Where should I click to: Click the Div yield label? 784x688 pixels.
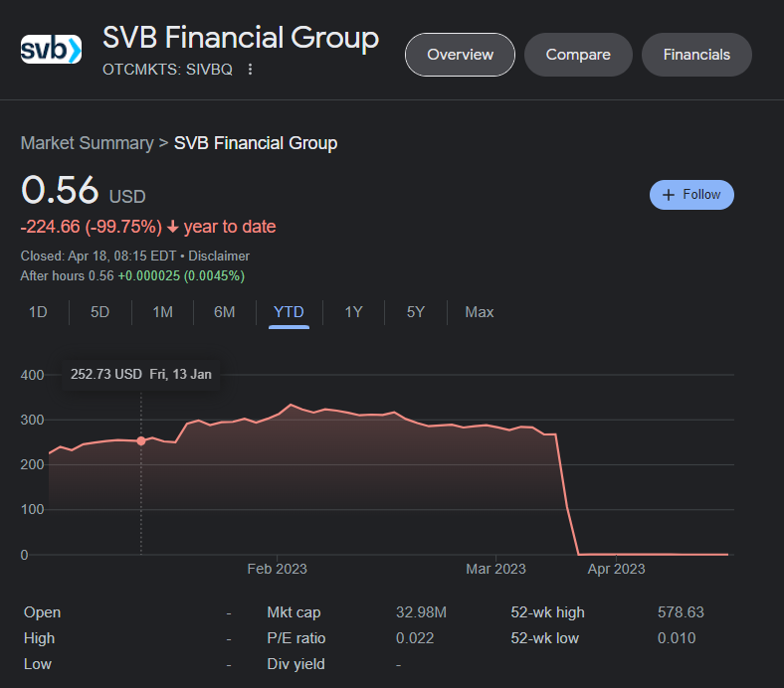tap(296, 664)
